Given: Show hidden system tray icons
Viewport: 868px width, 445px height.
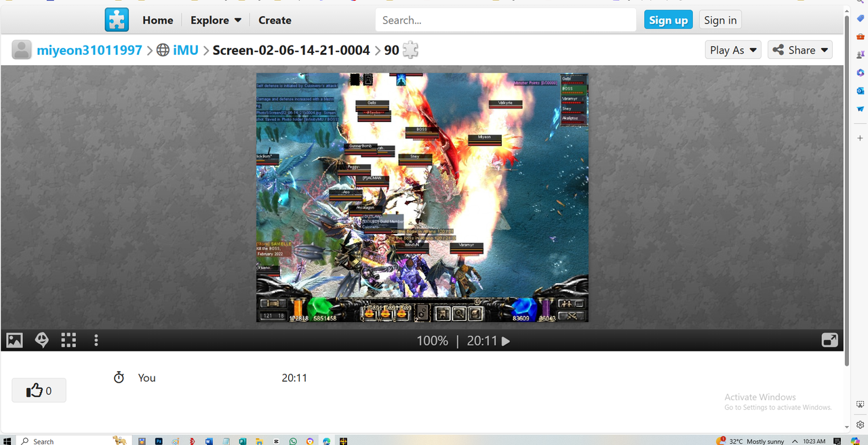Looking at the screenshot, I should point(795,441).
